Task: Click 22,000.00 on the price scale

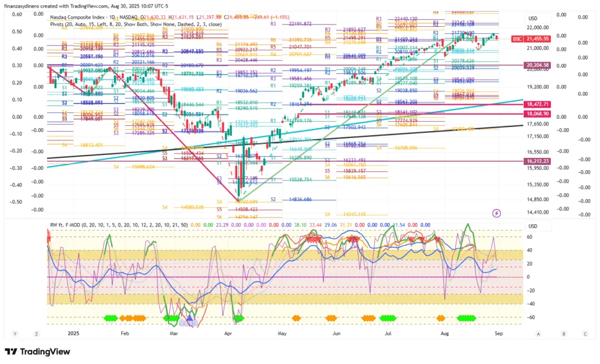Action: pos(538,28)
